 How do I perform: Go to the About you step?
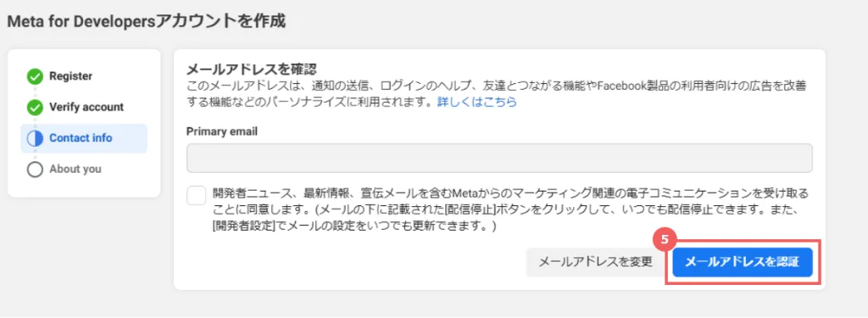[75, 169]
